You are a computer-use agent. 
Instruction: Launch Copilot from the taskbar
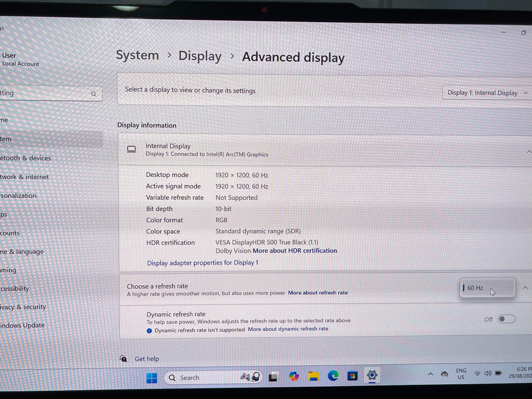pos(294,376)
